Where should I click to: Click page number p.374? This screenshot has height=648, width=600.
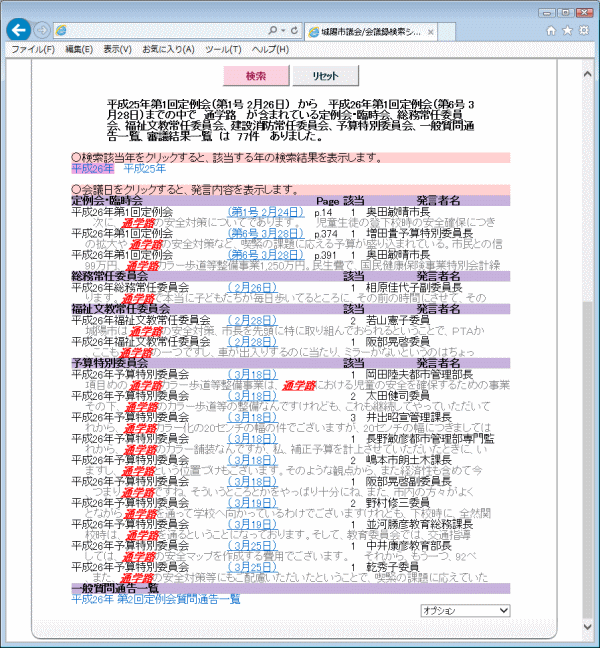coord(326,234)
